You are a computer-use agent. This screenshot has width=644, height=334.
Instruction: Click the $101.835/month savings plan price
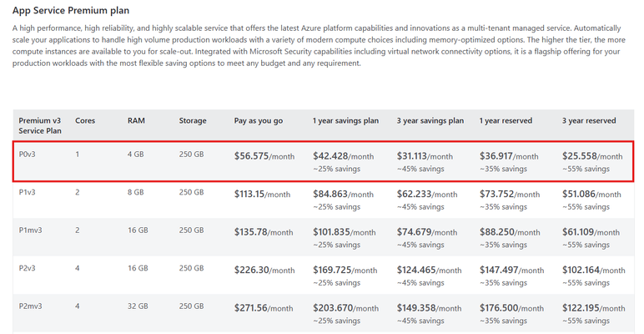pyautogui.click(x=345, y=232)
